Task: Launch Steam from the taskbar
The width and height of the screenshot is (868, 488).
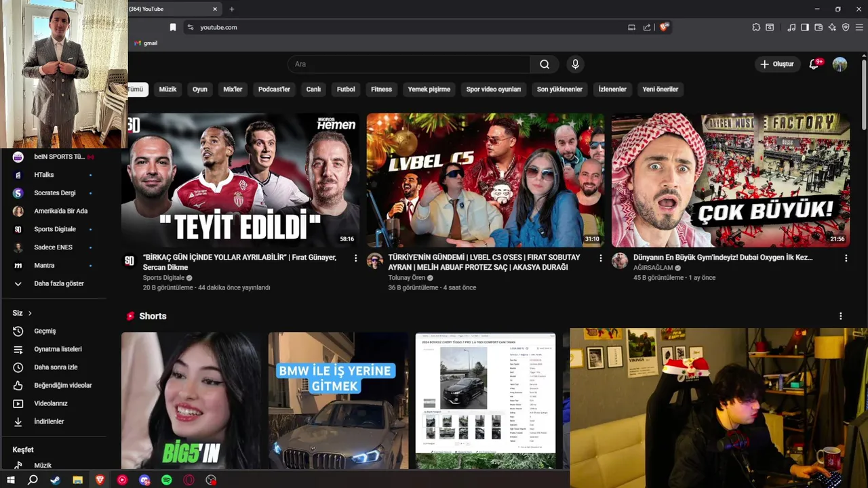Action: click(x=55, y=480)
